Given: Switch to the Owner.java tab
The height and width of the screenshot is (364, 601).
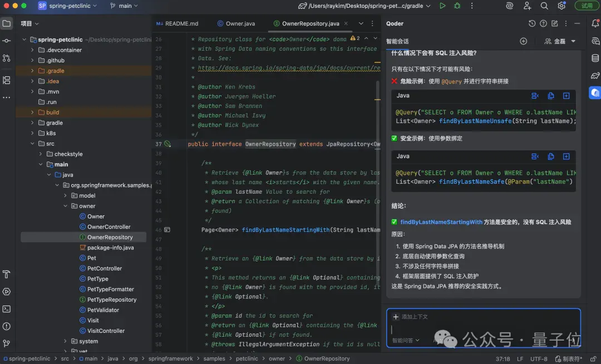Looking at the screenshot, I should pos(236,23).
